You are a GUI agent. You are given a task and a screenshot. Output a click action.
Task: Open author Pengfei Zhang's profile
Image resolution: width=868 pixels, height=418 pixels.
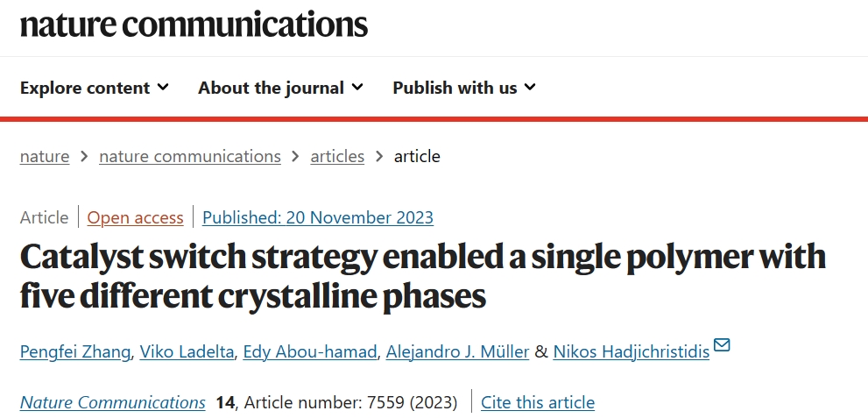point(75,351)
